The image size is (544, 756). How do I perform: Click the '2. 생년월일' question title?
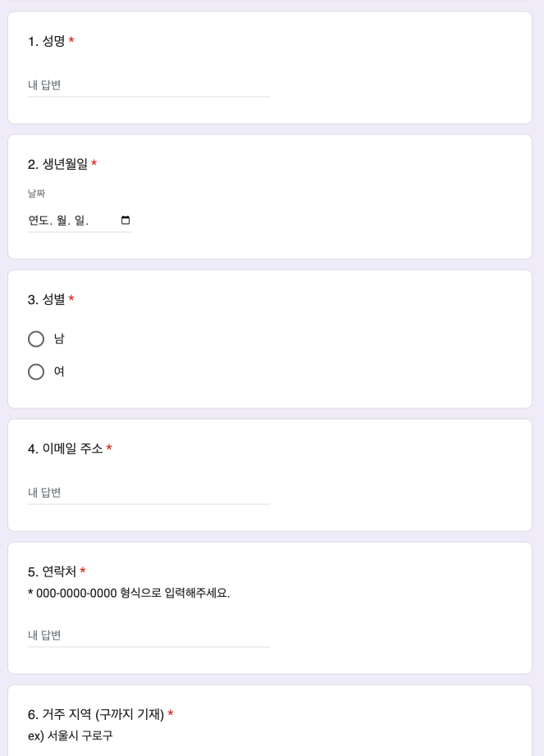(57, 164)
